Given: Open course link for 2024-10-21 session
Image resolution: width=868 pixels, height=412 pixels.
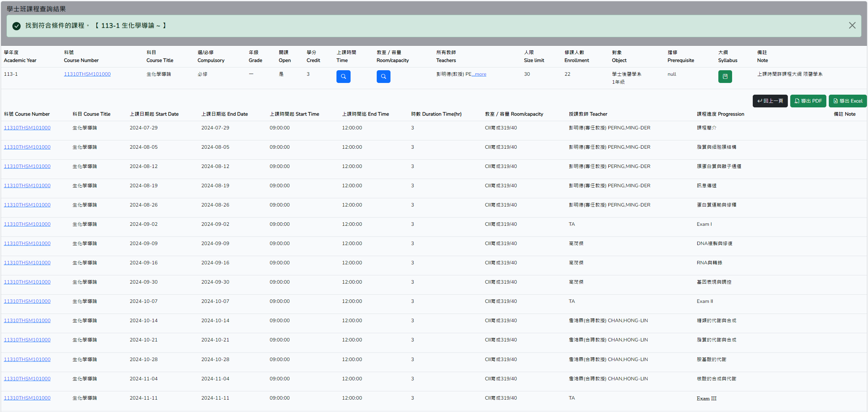Looking at the screenshot, I should click(27, 340).
